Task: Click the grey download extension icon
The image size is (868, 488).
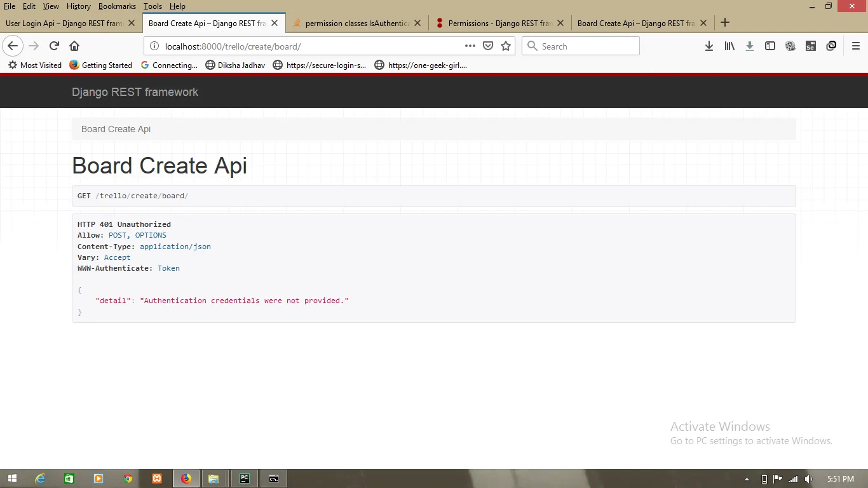Action: [x=750, y=46]
